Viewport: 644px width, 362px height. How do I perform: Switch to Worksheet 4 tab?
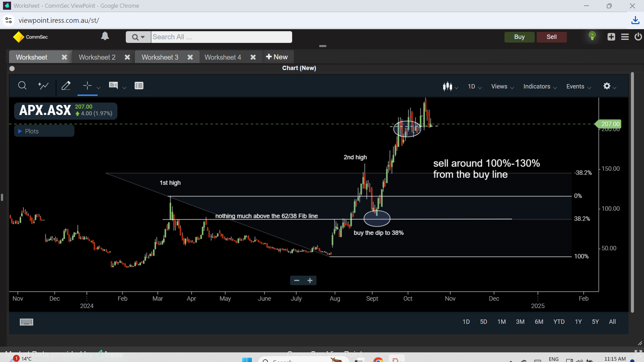[223, 57]
